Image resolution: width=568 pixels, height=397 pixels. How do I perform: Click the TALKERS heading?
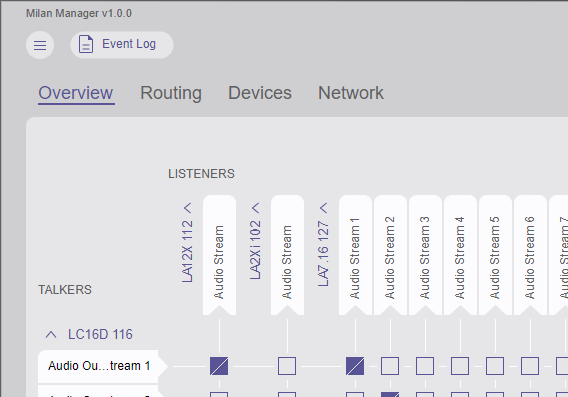[x=65, y=290]
